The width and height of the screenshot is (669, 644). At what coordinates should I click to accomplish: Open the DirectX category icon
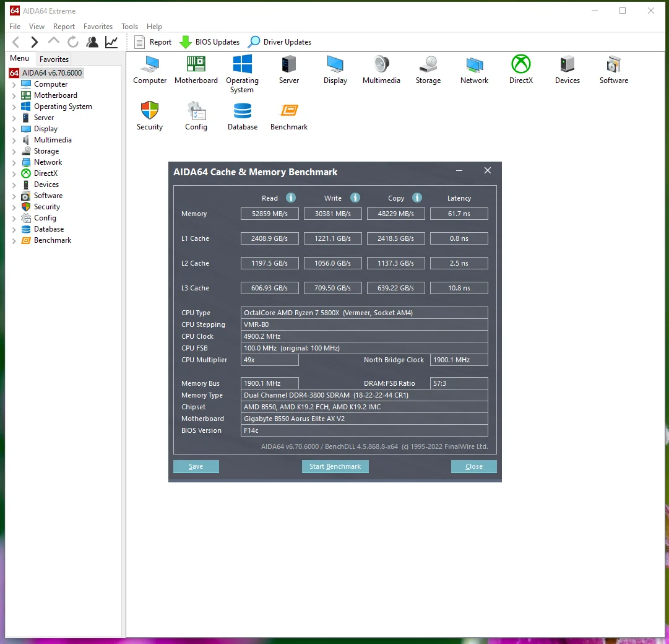click(x=521, y=69)
